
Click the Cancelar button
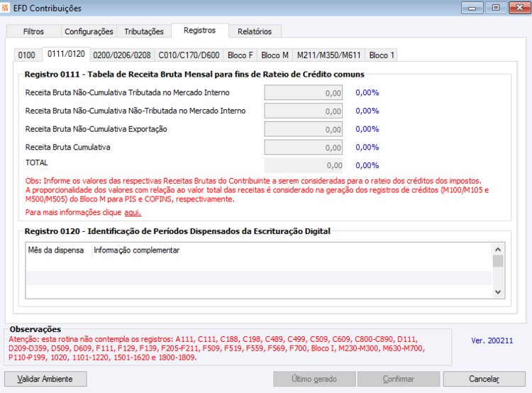[484, 379]
